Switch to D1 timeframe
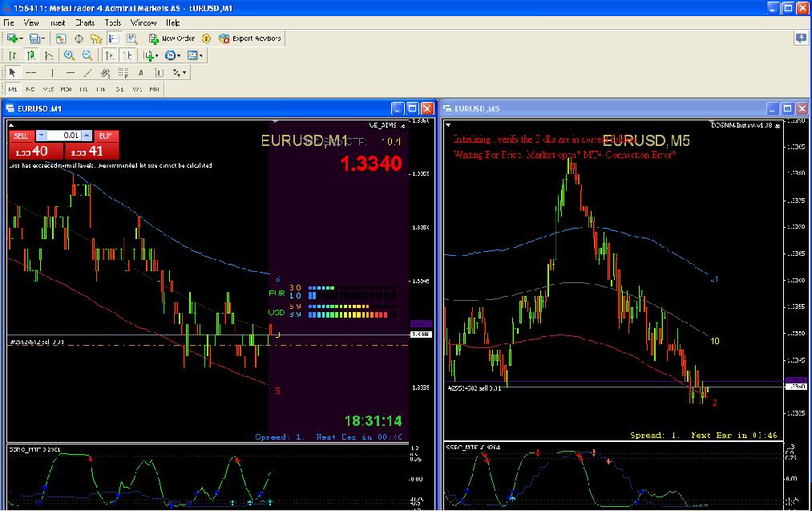Viewport: 812px width, 511px height. pos(119,89)
